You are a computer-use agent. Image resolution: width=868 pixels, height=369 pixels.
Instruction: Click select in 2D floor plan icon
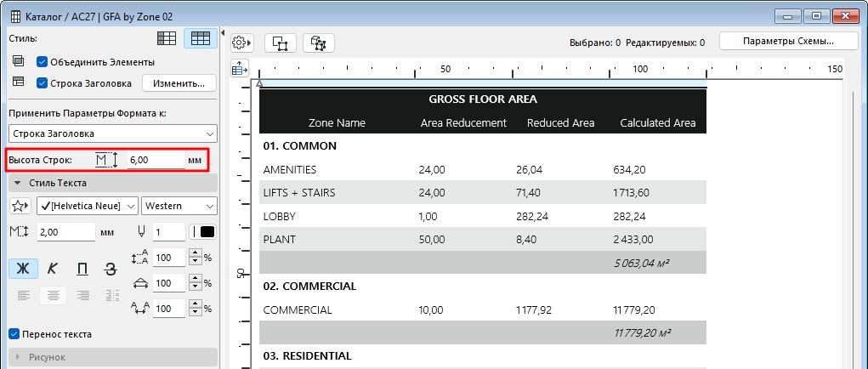pos(281,43)
